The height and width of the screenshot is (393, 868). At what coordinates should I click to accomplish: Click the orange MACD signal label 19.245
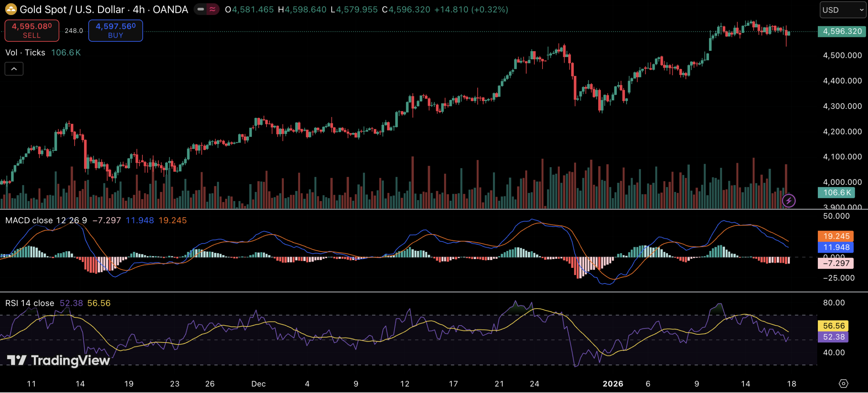pyautogui.click(x=836, y=236)
